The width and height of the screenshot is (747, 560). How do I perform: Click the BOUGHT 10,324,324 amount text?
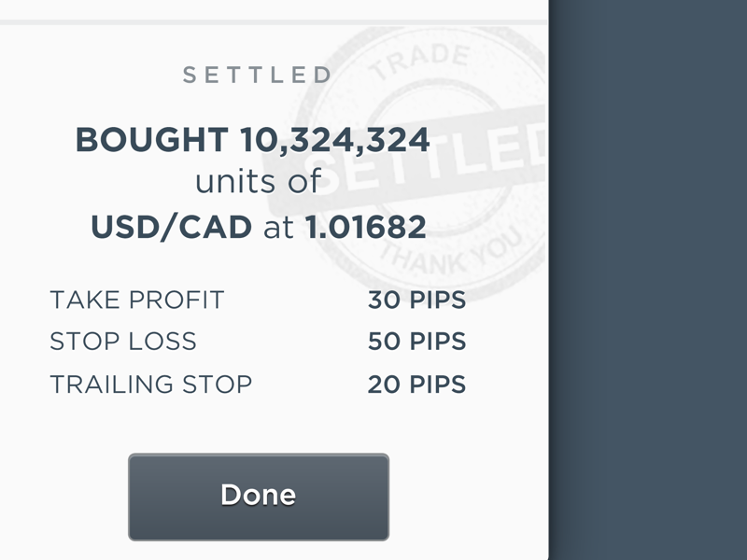(254, 140)
